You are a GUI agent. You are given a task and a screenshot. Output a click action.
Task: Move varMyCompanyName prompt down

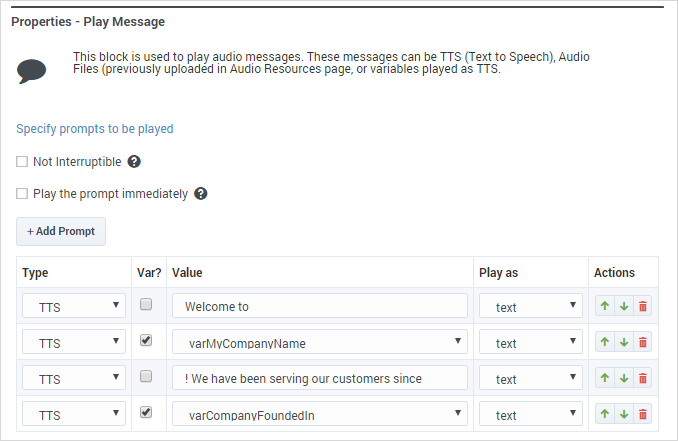click(624, 342)
